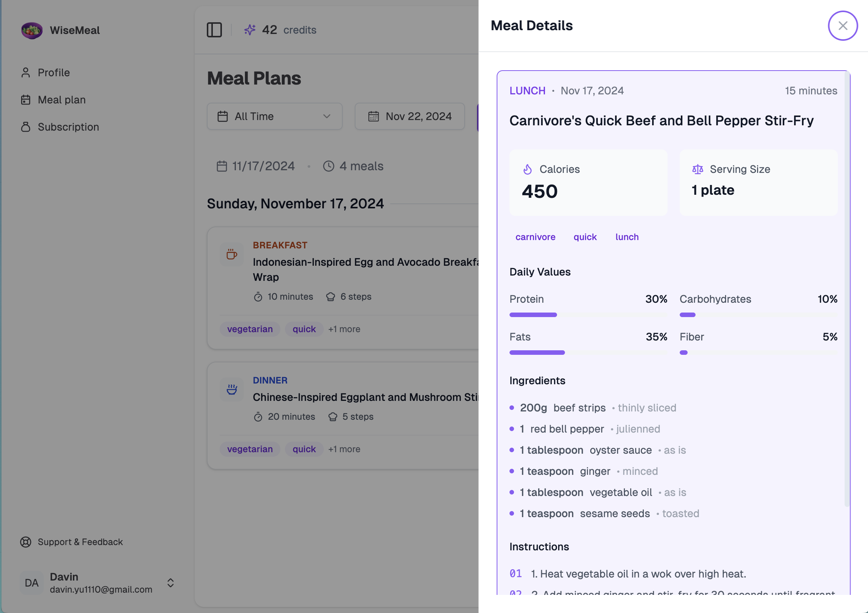Show +1 more tags on breakfast card
Image resolution: width=868 pixels, height=613 pixels.
coord(344,330)
